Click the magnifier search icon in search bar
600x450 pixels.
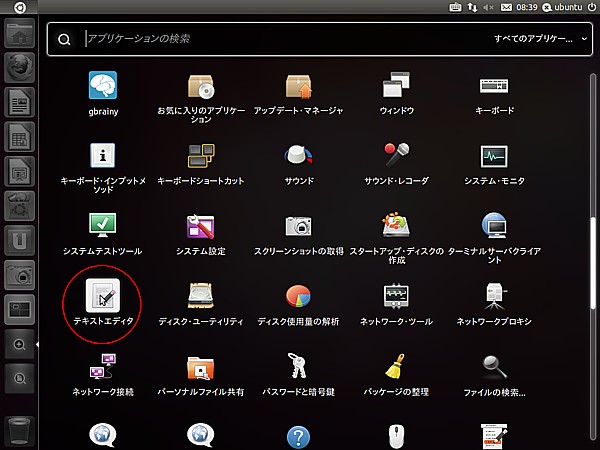pyautogui.click(x=64, y=39)
